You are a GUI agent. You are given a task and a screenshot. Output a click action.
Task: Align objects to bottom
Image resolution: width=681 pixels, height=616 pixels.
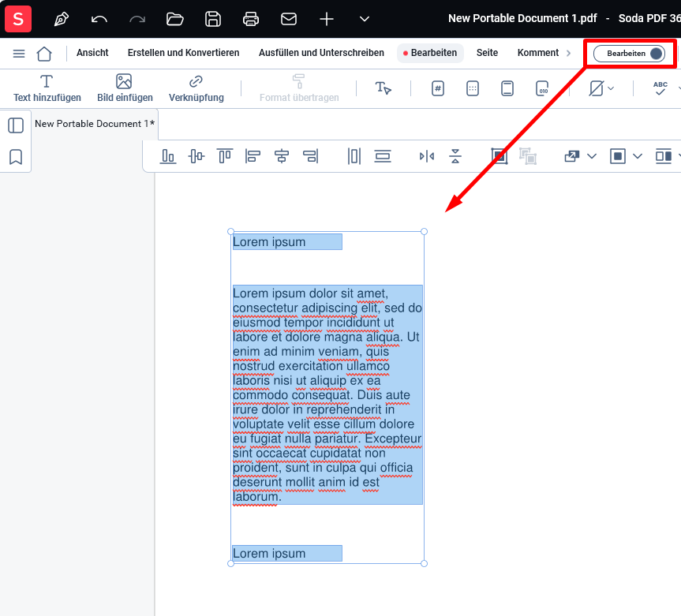click(x=168, y=156)
